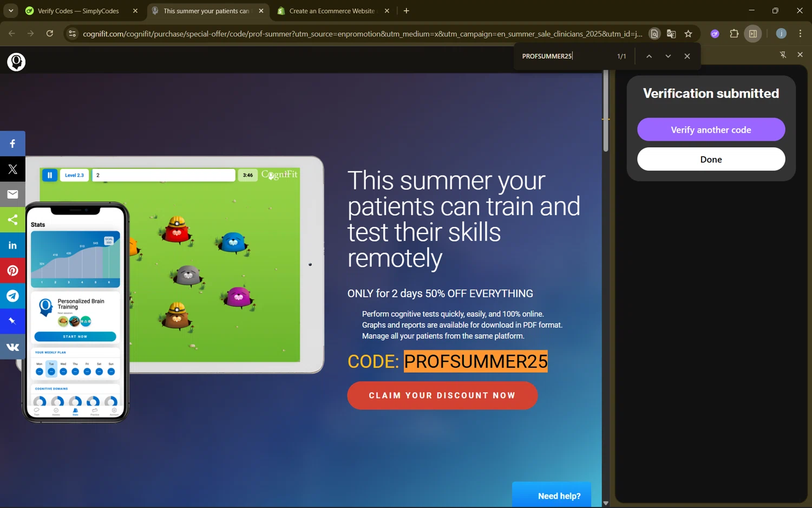Share the page on LinkedIn
Screen dimensions: 812x508
[x=12, y=245]
